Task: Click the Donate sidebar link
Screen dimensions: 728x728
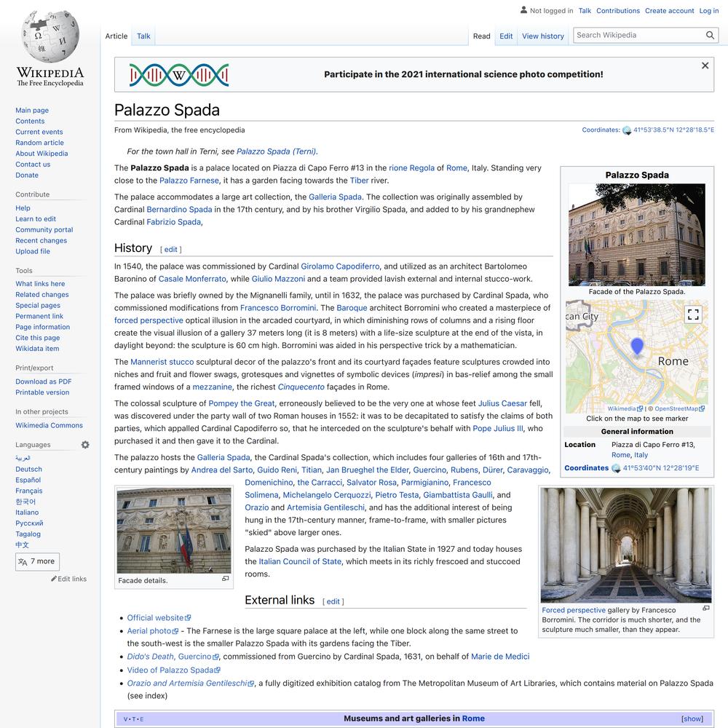Action: tap(27, 175)
